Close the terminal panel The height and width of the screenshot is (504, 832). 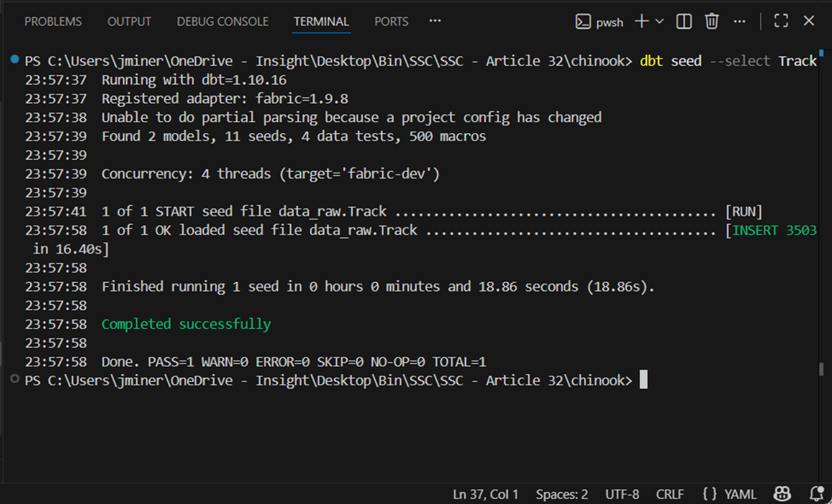(809, 21)
